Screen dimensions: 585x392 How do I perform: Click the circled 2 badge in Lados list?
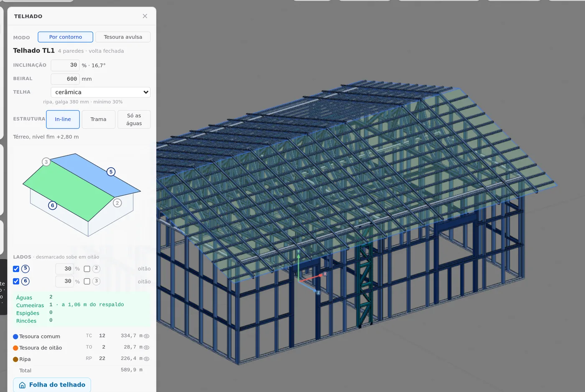pyautogui.click(x=96, y=268)
